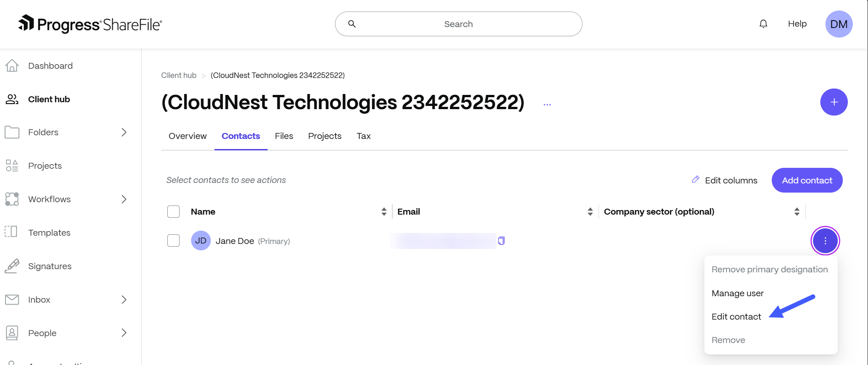Image resolution: width=868 pixels, height=365 pixels.
Task: Click the purple plus button
Action: (834, 102)
